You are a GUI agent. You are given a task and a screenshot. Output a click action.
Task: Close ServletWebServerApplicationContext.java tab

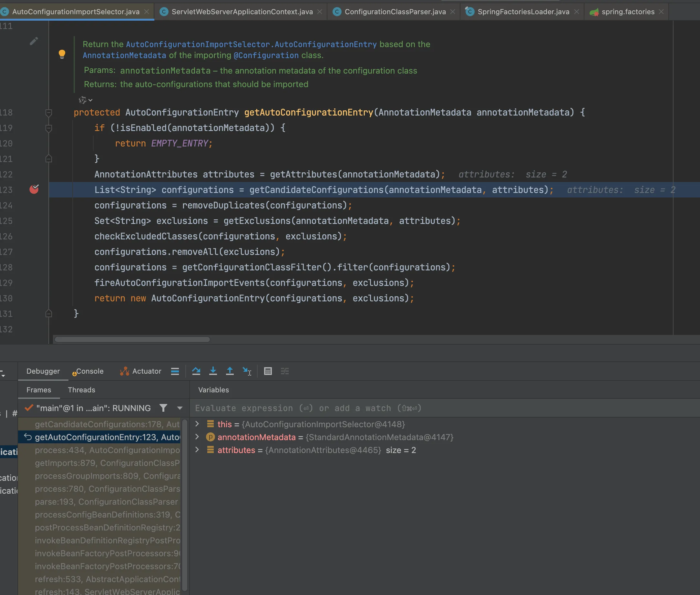[319, 12]
